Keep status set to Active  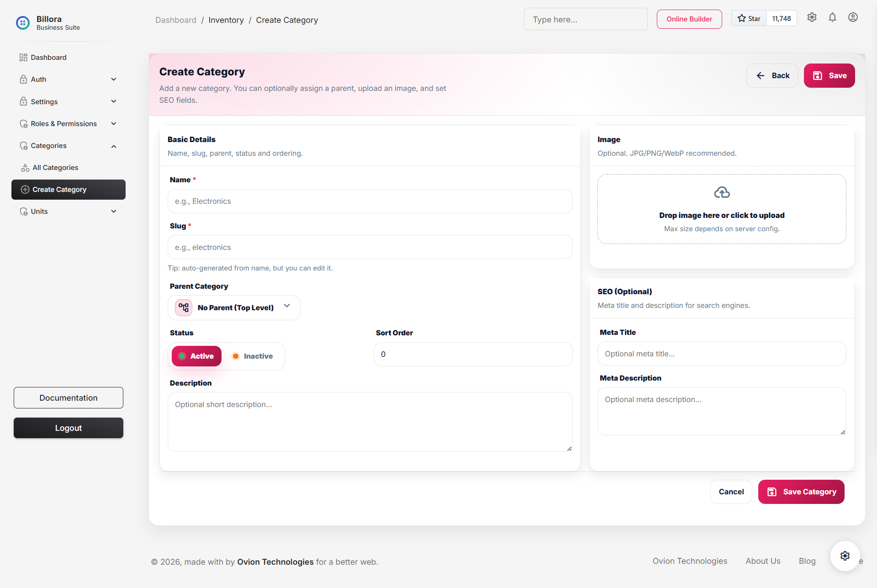coord(196,356)
